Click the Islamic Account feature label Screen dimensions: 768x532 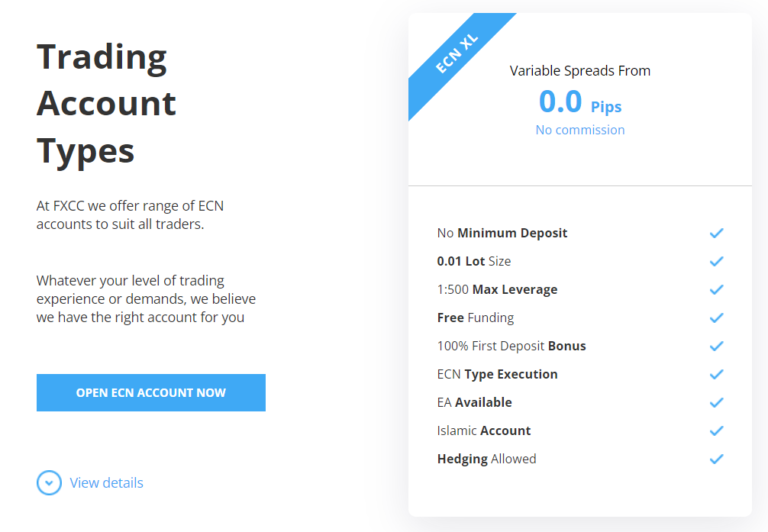click(484, 430)
